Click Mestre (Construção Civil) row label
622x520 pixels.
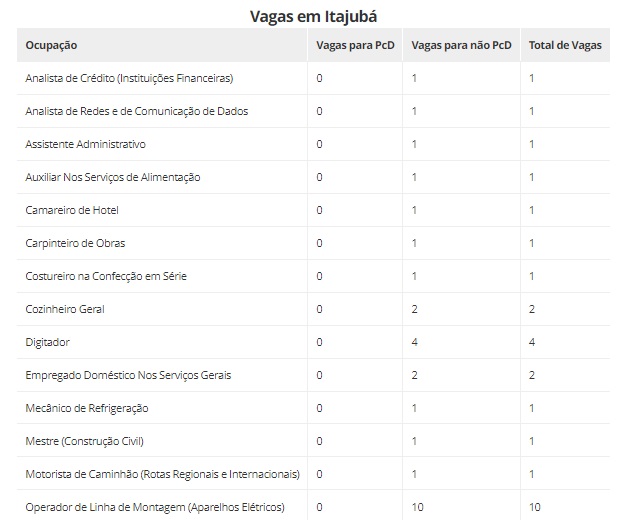pyautogui.click(x=84, y=441)
